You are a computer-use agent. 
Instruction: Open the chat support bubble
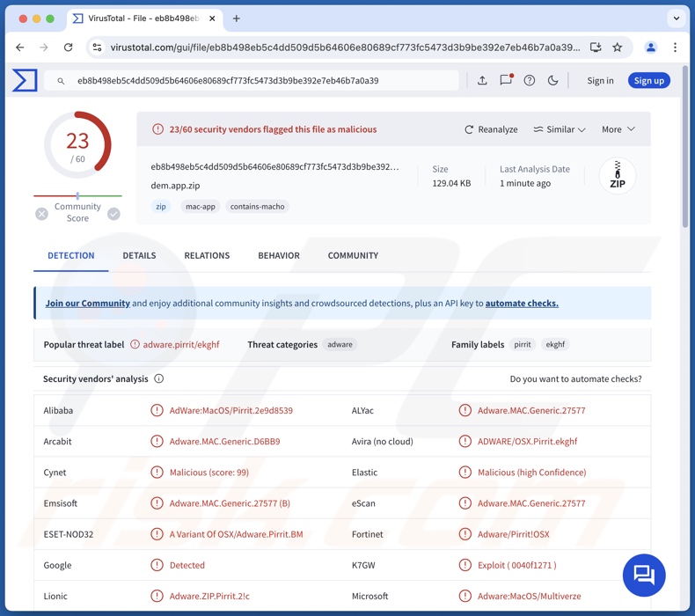click(x=644, y=576)
